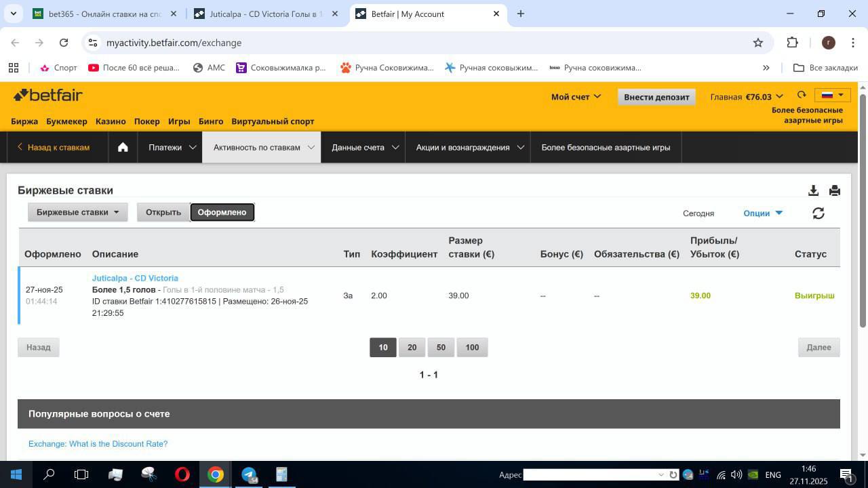
Task: Switch to the Открыть bets filter
Action: tap(163, 212)
